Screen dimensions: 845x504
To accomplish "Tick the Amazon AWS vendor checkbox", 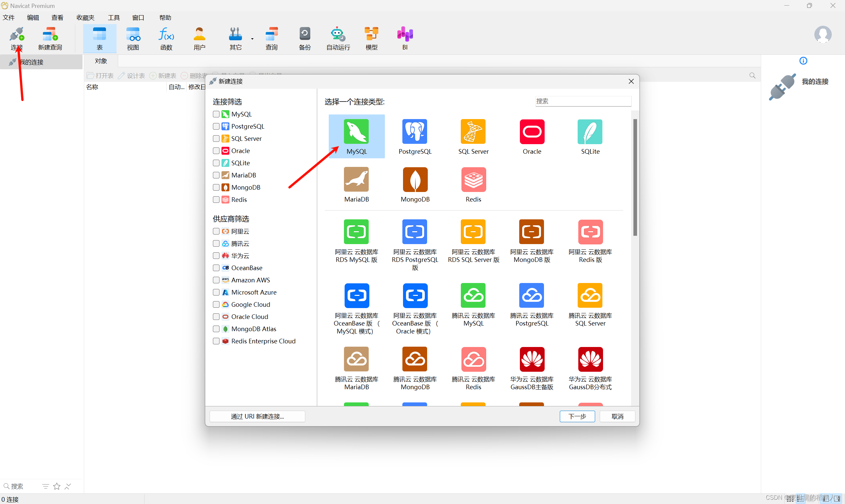I will tap(216, 280).
